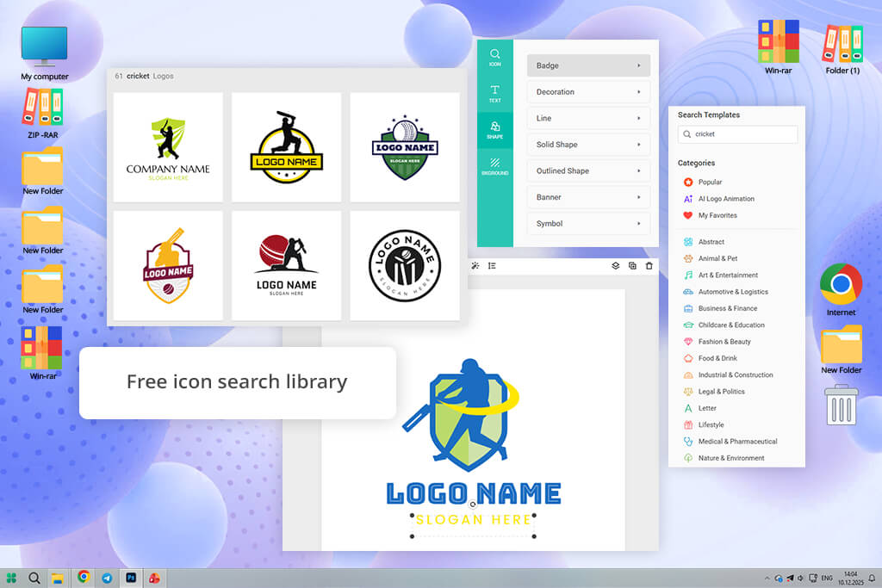Screen dimensions: 882x588
Task: Select the green shield cricket ball logo
Action: tap(405, 147)
